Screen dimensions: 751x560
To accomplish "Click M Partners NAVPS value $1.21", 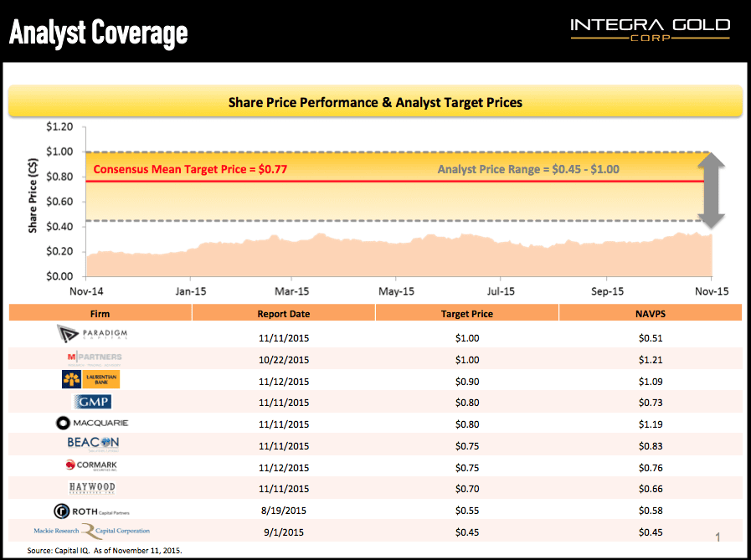I will [x=651, y=360].
